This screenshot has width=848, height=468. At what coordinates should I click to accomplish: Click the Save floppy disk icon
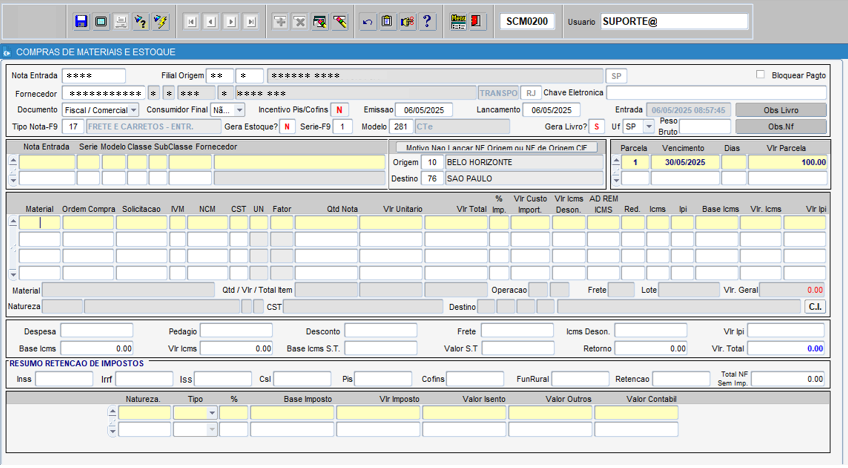[81, 21]
